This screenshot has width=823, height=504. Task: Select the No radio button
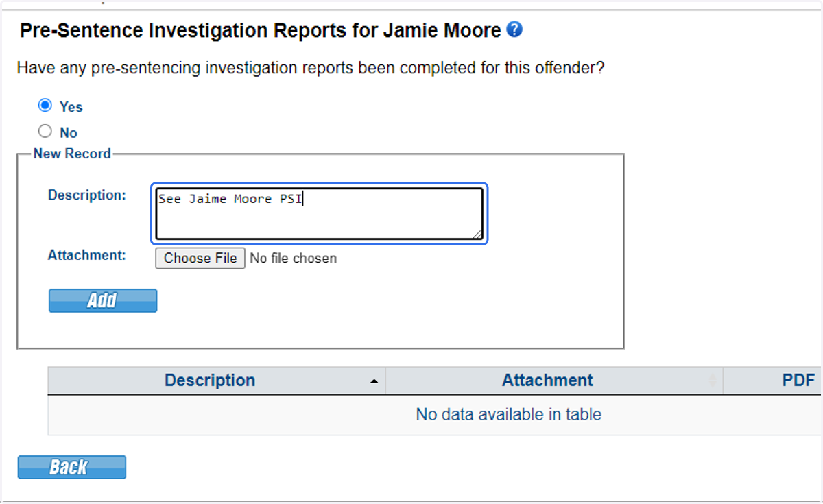45,132
